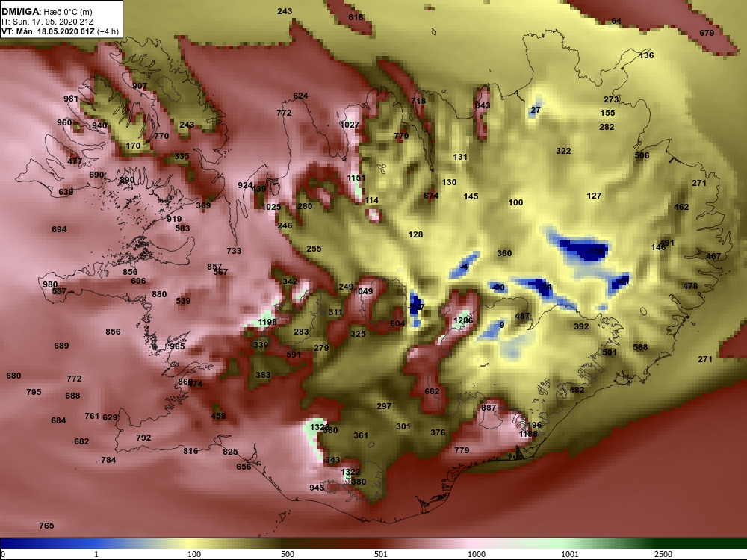Click the map value 1322

coord(350,472)
